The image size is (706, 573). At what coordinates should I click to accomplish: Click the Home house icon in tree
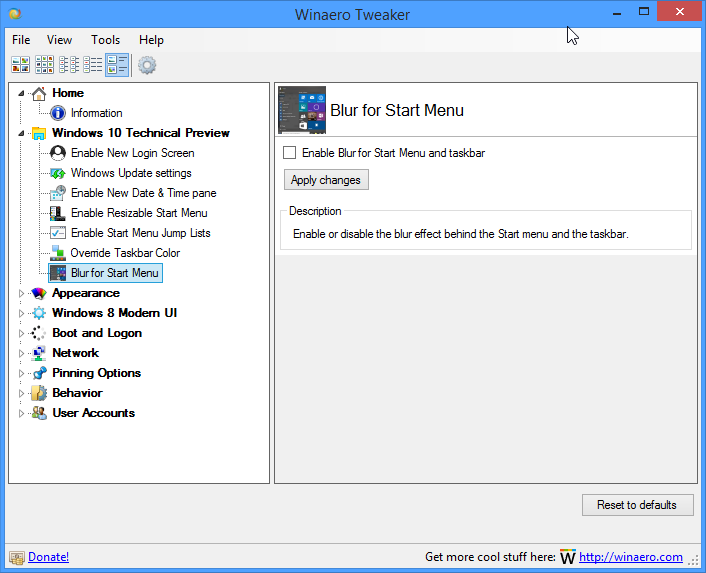click(x=39, y=93)
